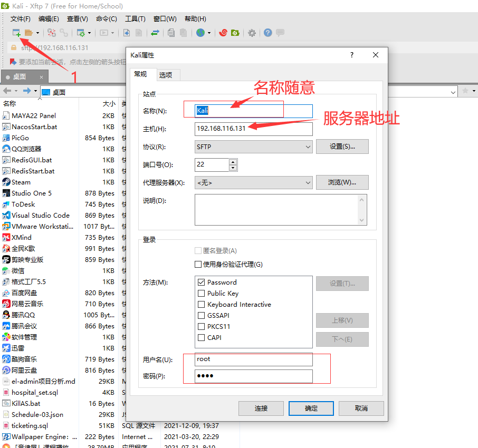The image size is (478, 448).
Task: Enable Keyboard Interactive method checkbox
Action: point(201,304)
